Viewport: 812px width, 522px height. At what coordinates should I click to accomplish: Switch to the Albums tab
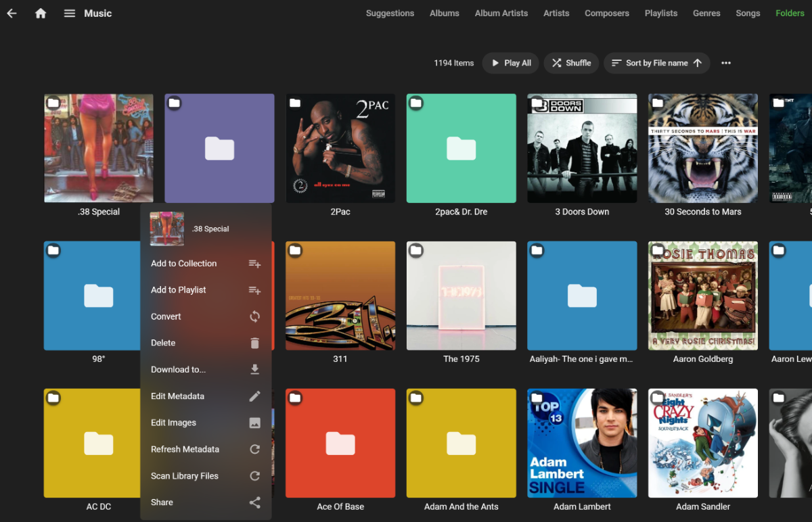click(444, 14)
